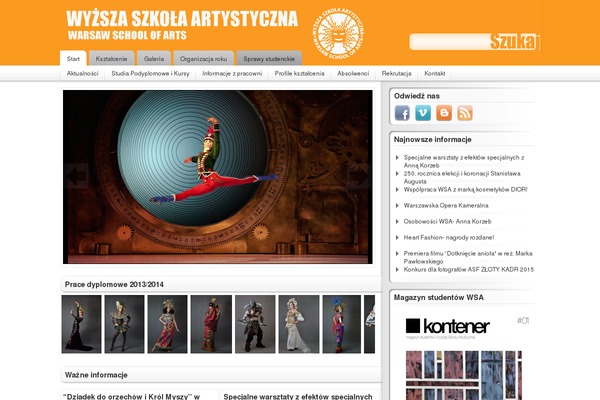Open Informacje z pracowni menu item
This screenshot has height=400, width=600.
pyautogui.click(x=232, y=73)
